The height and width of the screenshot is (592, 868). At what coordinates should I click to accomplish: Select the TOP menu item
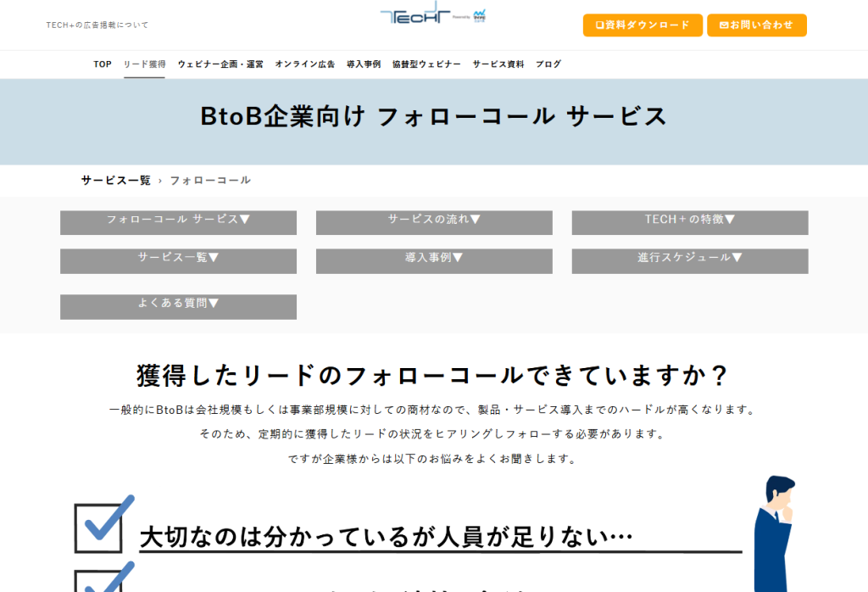pyautogui.click(x=103, y=64)
